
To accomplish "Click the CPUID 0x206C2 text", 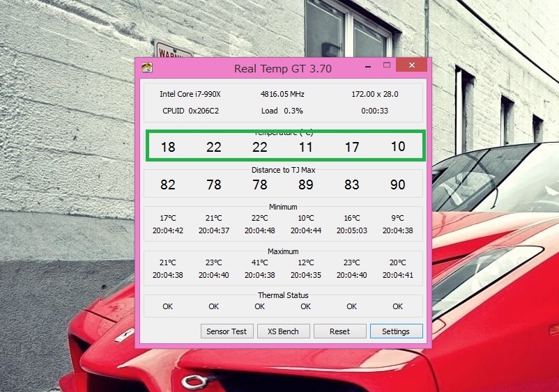I will pos(190,111).
